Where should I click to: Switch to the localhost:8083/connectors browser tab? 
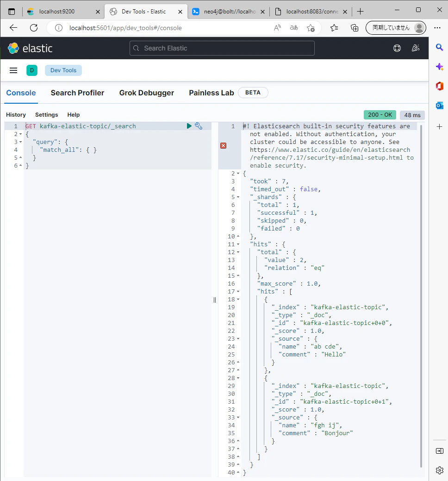[312, 12]
